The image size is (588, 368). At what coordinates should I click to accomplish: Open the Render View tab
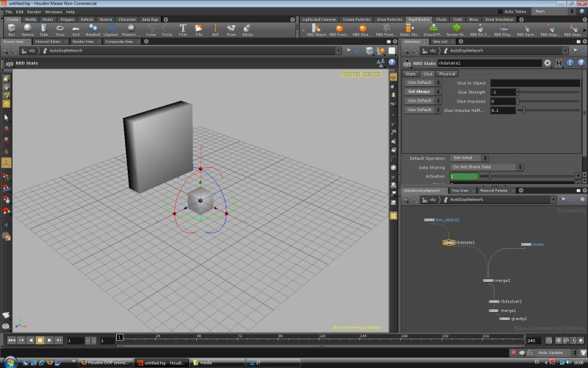pyautogui.click(x=83, y=41)
